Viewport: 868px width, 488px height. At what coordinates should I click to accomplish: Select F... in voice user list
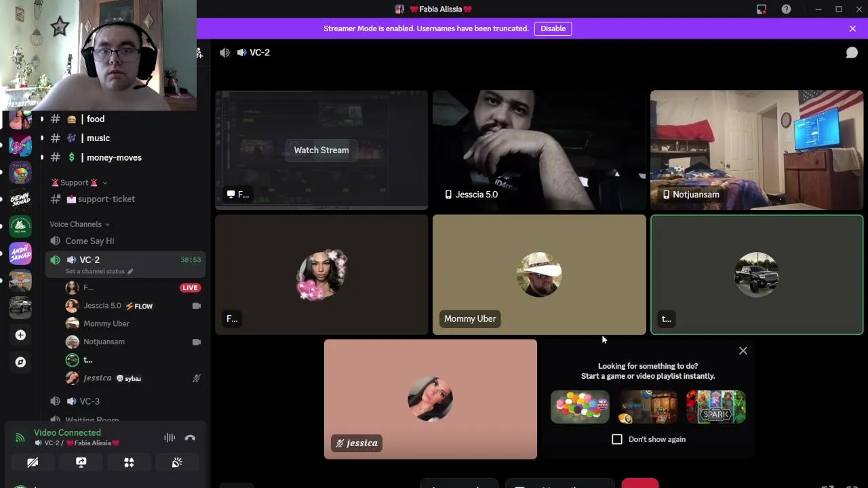(x=132, y=287)
